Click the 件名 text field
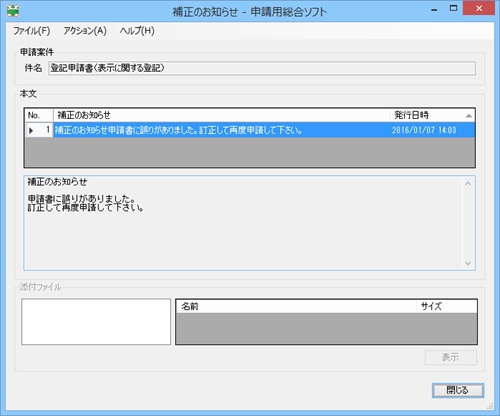The height and width of the screenshot is (416, 500). 262,68
